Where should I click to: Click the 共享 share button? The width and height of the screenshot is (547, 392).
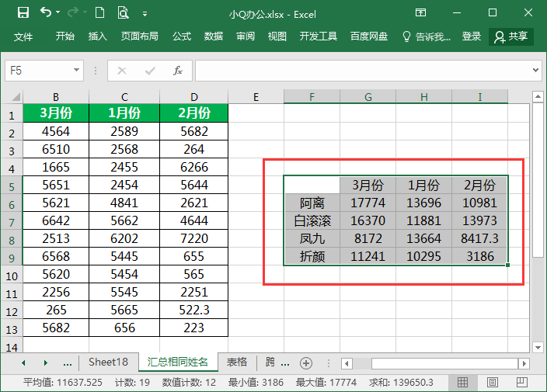tap(511, 36)
